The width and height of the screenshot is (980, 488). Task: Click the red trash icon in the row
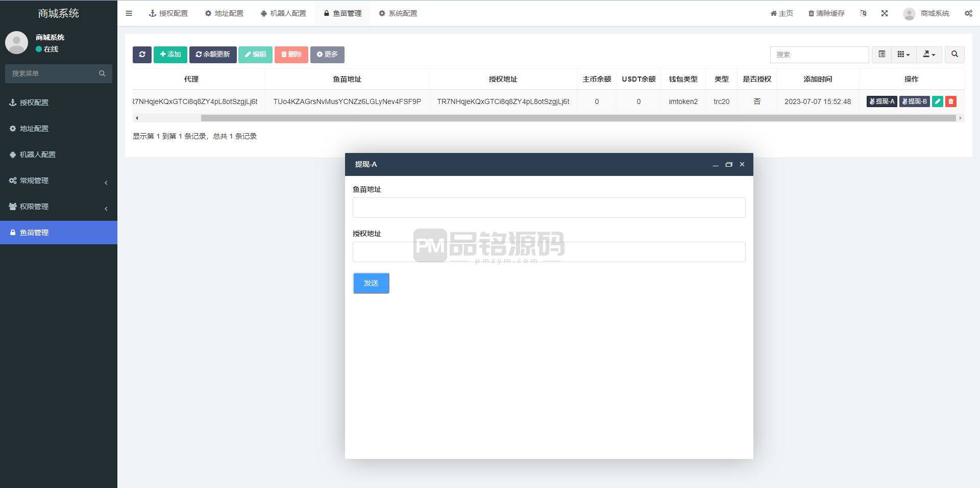(950, 101)
